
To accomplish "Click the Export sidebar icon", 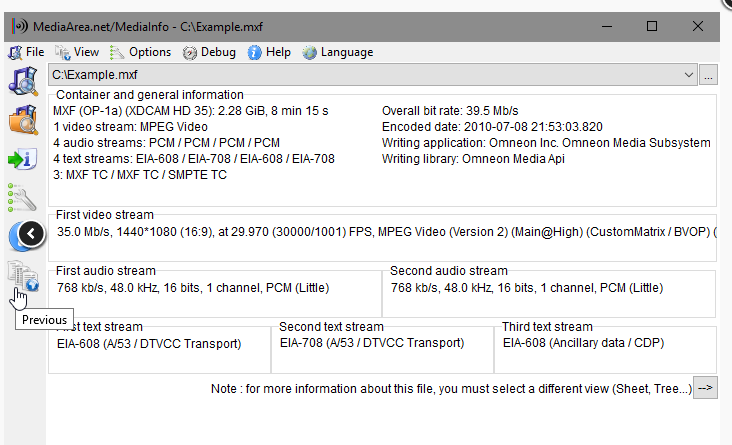I will [x=22, y=158].
